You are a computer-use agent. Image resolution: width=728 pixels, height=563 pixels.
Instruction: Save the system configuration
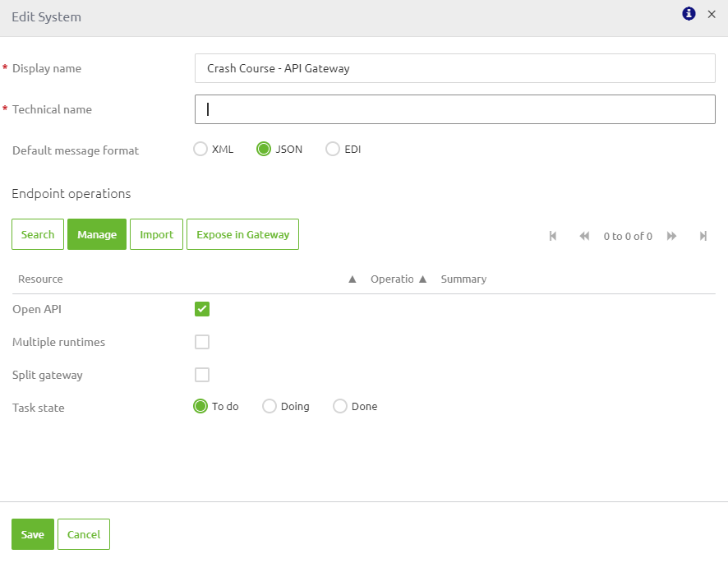pyautogui.click(x=32, y=533)
